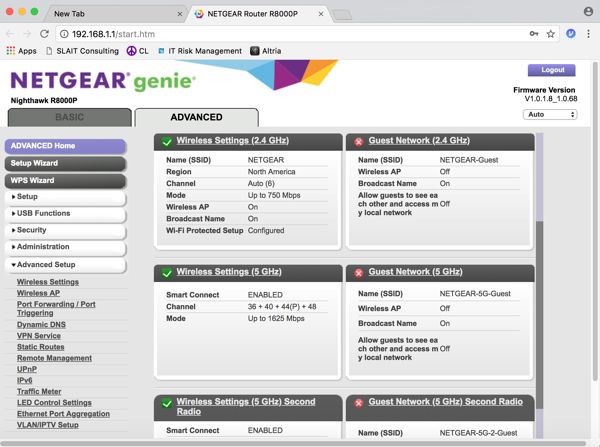Open Guest Network (5 GHz) Second Radio link
This screenshot has height=447, width=600.
445,402
